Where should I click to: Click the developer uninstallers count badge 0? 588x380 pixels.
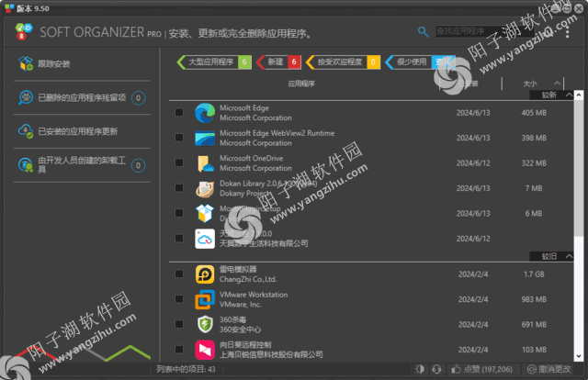(x=139, y=165)
